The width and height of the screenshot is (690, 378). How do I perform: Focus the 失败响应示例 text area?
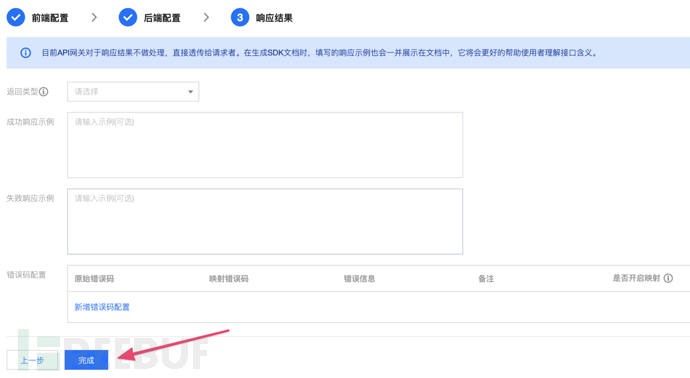(265, 221)
